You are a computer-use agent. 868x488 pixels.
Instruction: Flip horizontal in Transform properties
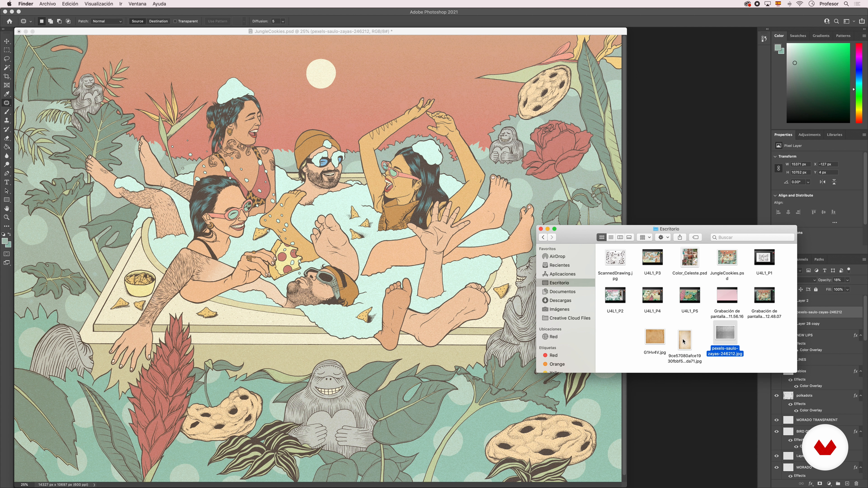823,182
